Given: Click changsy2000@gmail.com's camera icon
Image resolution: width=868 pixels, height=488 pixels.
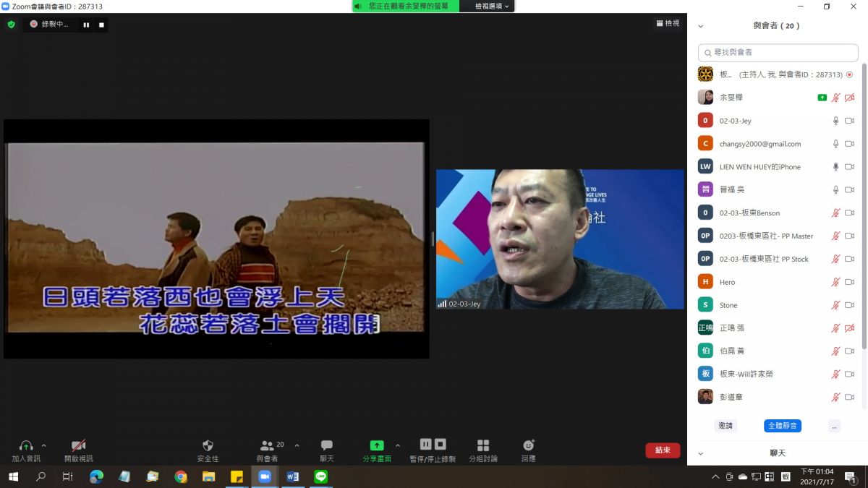Looking at the screenshot, I should tap(849, 144).
